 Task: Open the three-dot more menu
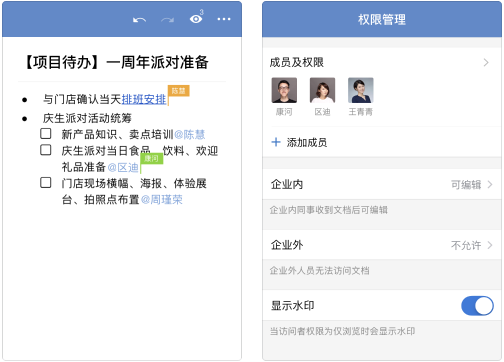pyautogui.click(x=224, y=19)
